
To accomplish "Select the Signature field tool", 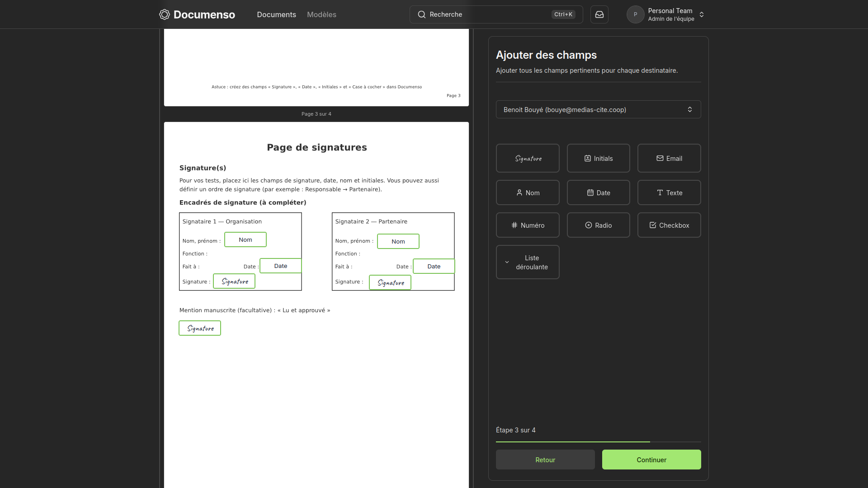I will pyautogui.click(x=528, y=158).
